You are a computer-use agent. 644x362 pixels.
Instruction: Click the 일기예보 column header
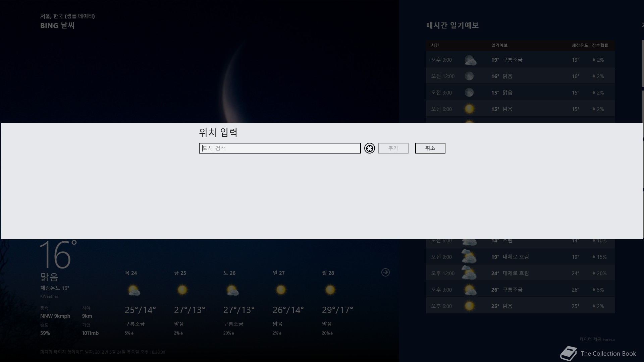[499, 46]
